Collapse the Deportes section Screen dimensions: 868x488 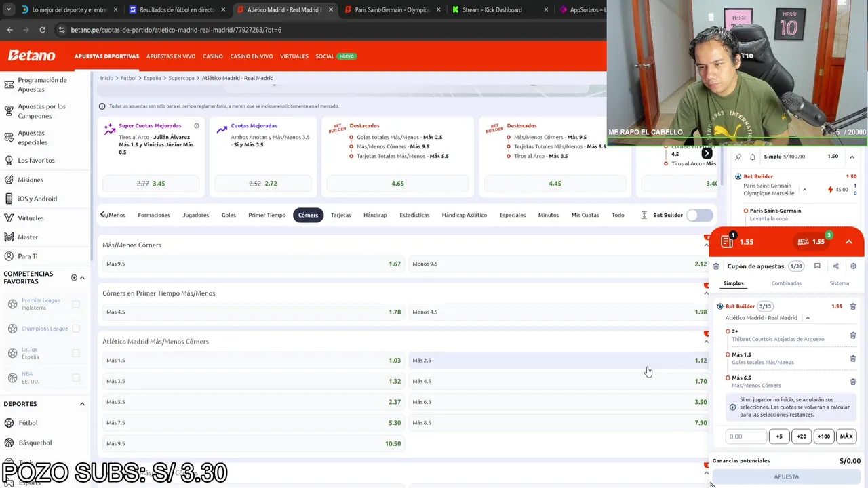pyautogui.click(x=82, y=404)
